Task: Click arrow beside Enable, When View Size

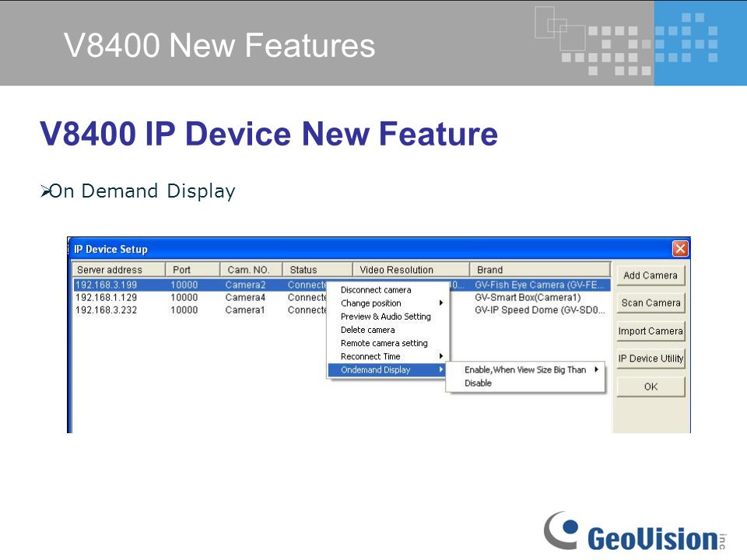Action: (x=596, y=369)
